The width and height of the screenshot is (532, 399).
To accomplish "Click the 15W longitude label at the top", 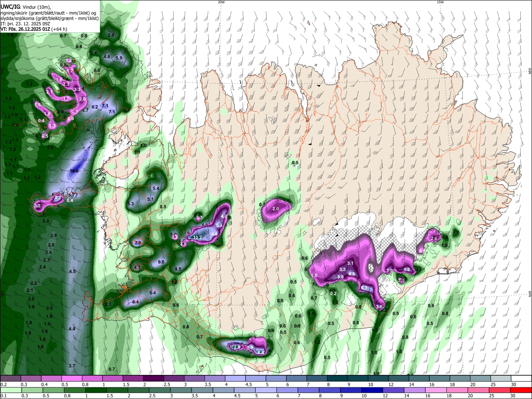I will pyautogui.click(x=440, y=2).
